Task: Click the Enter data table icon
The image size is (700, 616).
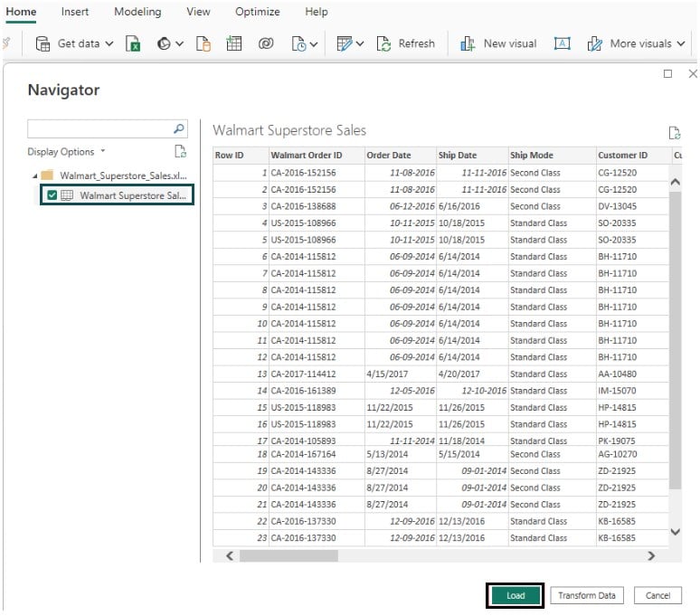Action: [234, 43]
